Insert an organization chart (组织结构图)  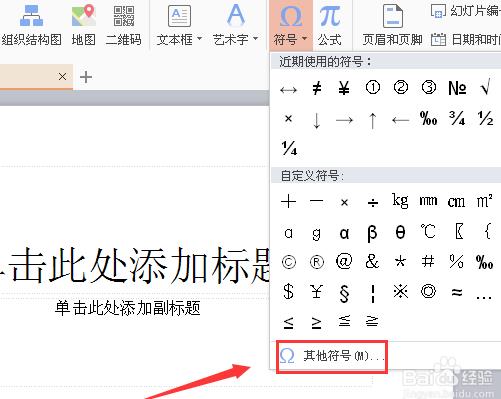(31, 25)
